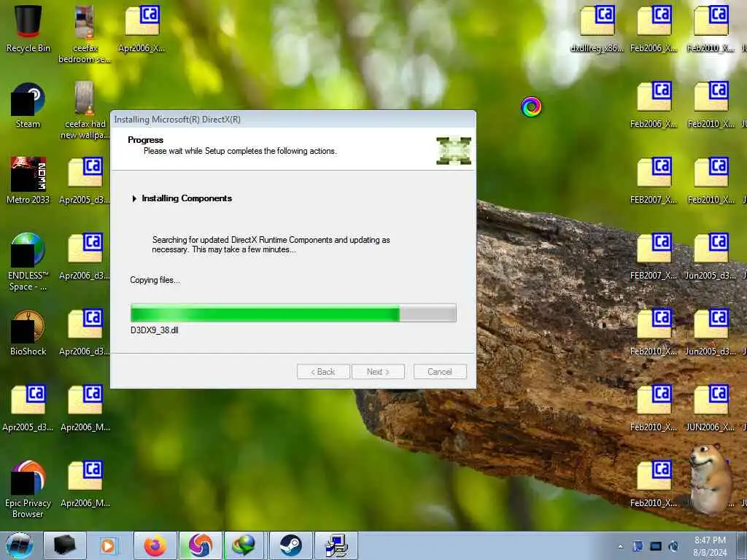Screen dimensions: 747x560
Task: Open the clock showing 8:47 PM
Action: click(710, 546)
